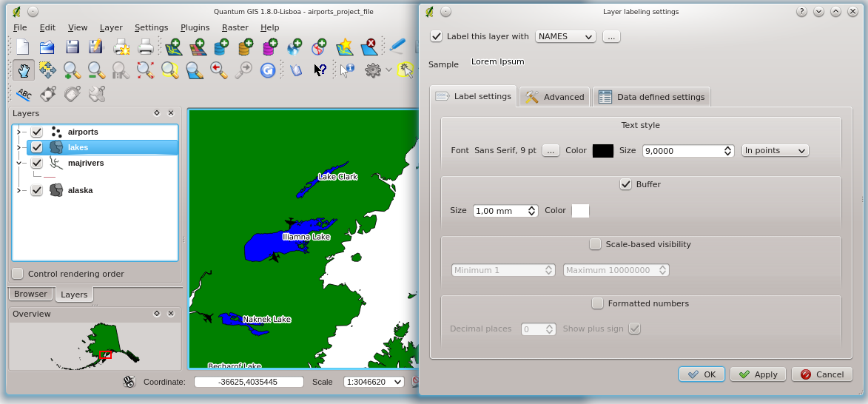This screenshot has width=868, height=404.
Task: Enable Scale-based visibility checkbox
Action: coord(595,244)
